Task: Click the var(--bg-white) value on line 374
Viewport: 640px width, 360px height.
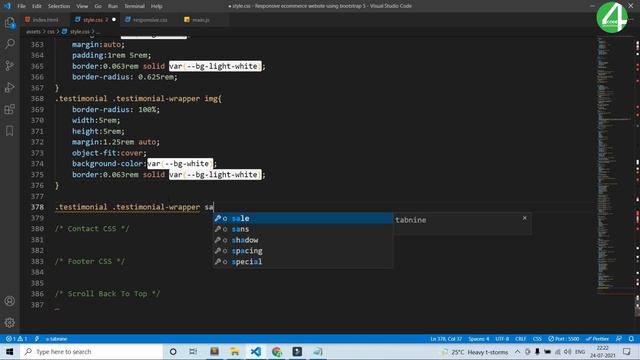Action: (180, 164)
